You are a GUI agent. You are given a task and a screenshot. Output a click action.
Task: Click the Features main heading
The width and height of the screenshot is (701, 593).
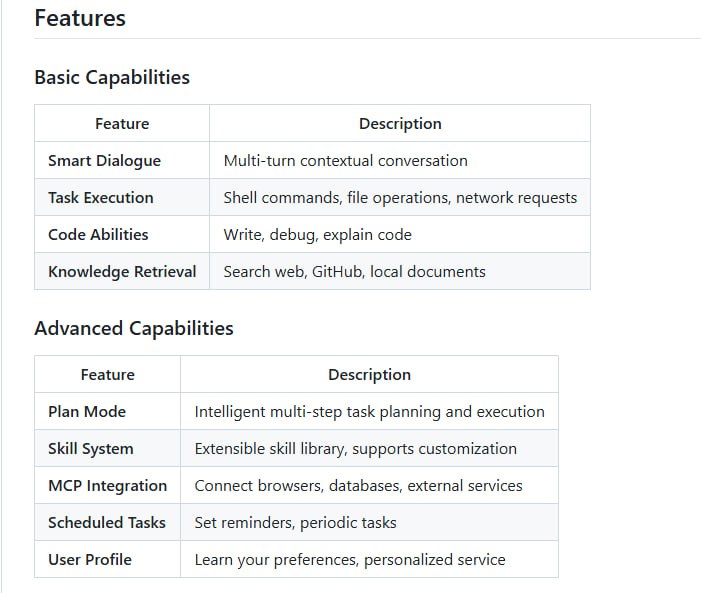click(80, 18)
